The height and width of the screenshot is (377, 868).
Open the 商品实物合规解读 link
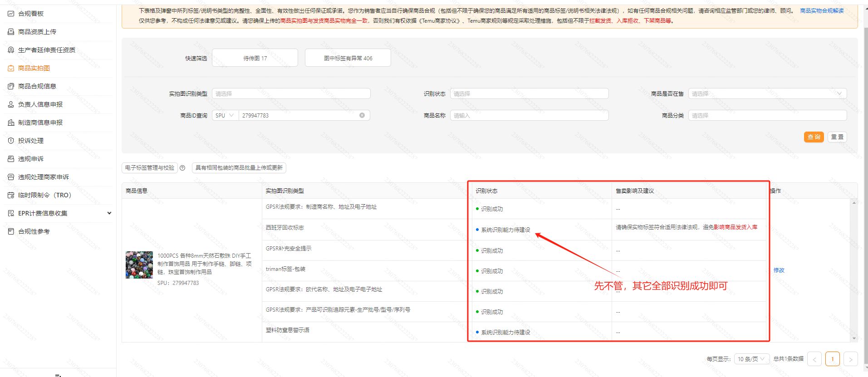822,10
